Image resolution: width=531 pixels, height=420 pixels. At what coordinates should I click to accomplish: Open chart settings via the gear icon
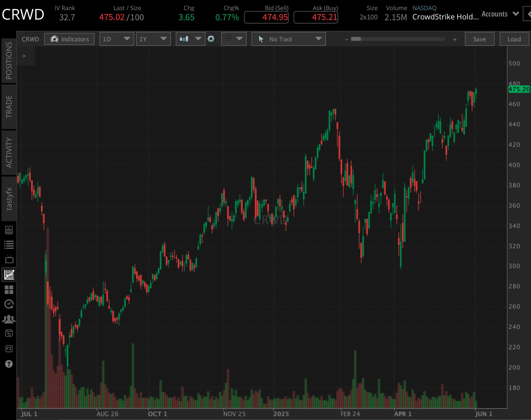(x=211, y=39)
